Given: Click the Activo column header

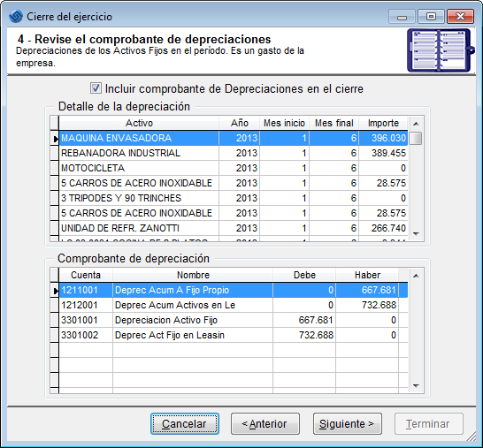Looking at the screenshot, I should pyautogui.click(x=139, y=123).
